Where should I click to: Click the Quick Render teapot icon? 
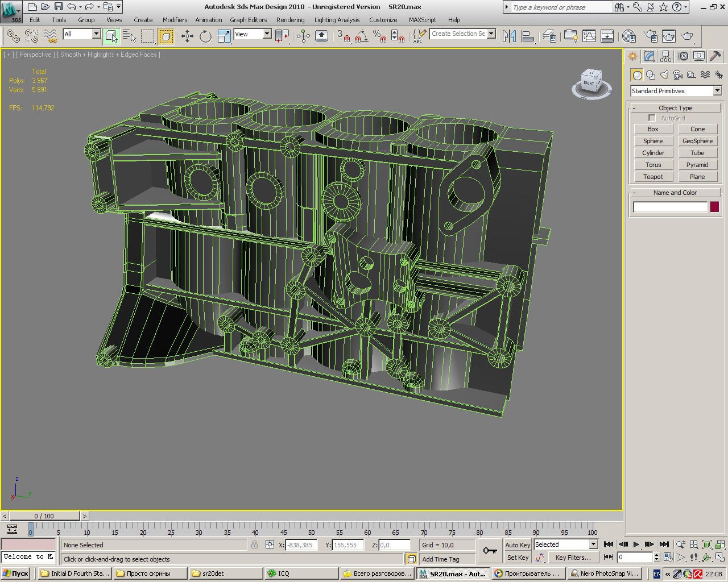point(687,36)
